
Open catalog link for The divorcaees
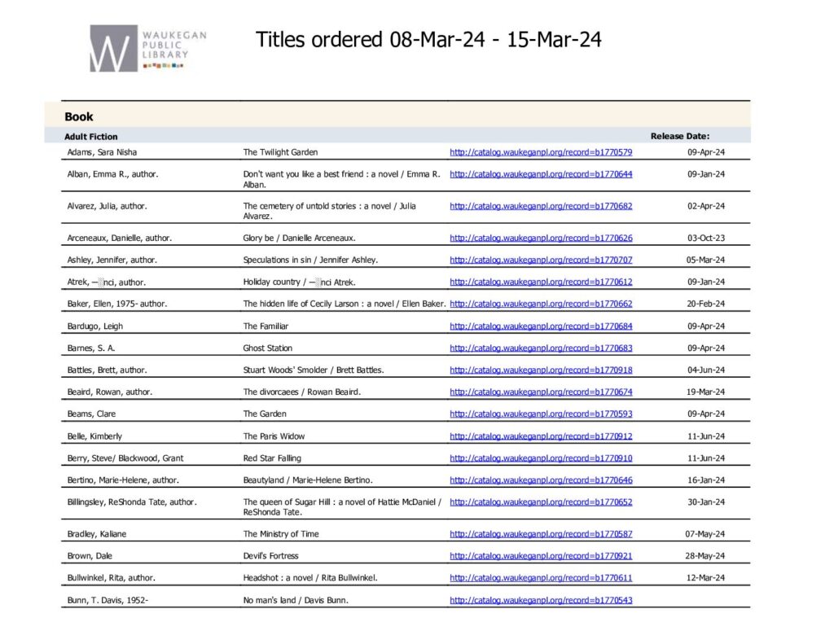click(541, 392)
